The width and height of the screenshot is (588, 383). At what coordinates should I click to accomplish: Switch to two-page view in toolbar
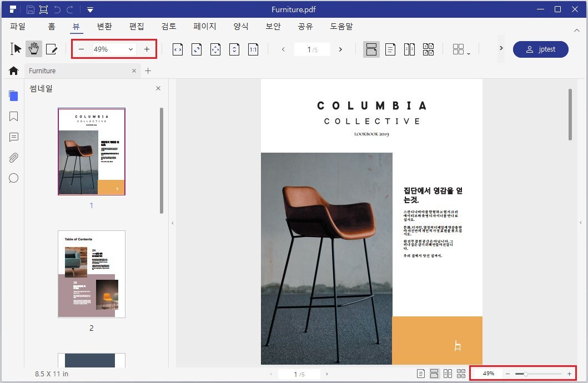pos(410,49)
